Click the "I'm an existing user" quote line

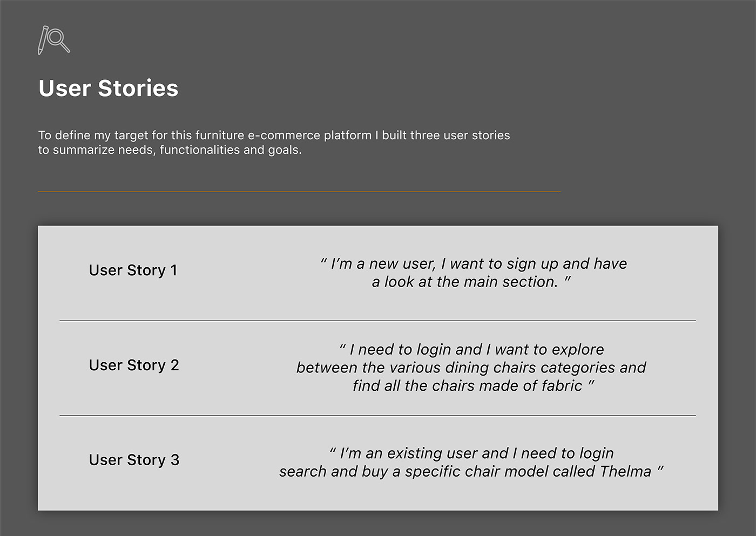[471, 453]
